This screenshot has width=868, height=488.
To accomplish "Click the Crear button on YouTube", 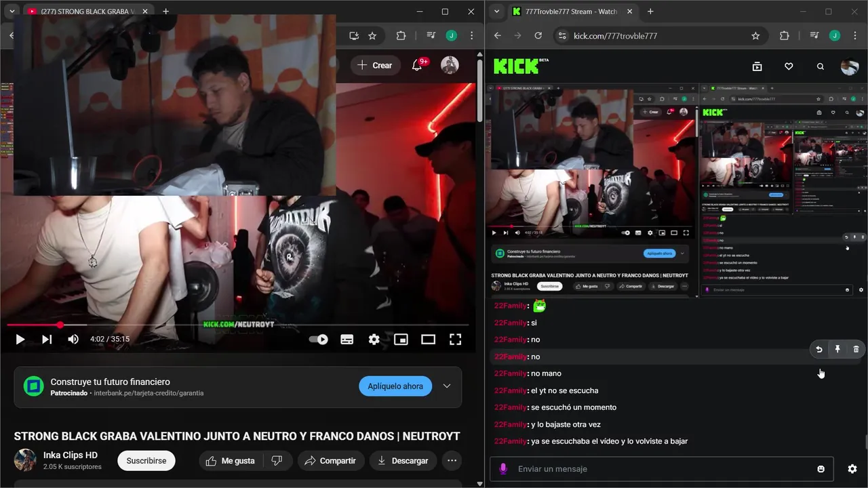I will point(375,65).
